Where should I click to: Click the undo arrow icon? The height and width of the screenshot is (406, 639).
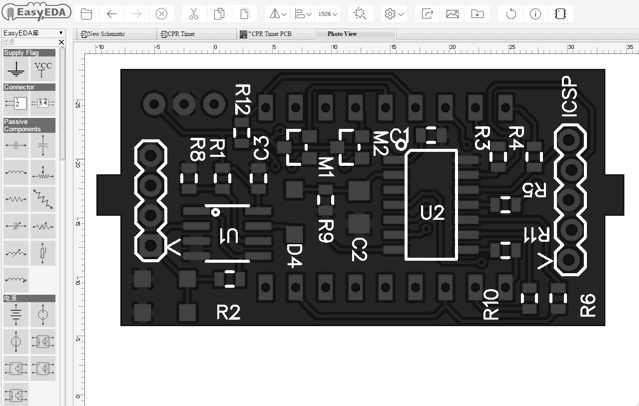110,15
